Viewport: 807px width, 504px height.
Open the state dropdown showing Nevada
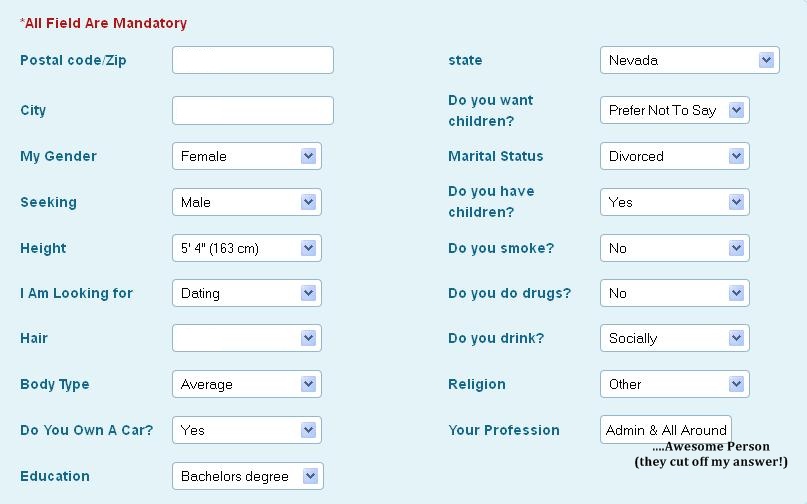click(x=690, y=60)
